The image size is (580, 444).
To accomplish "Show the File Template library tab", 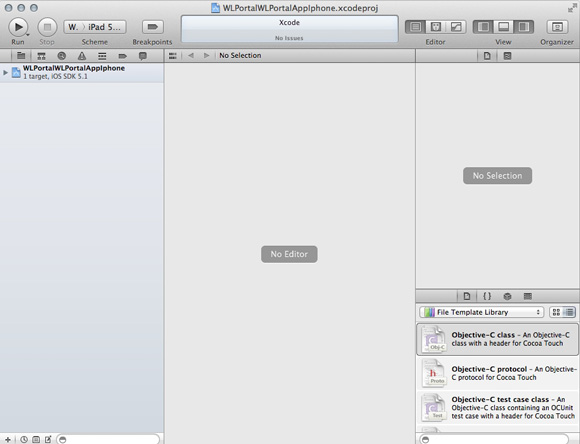I will pyautogui.click(x=467, y=296).
